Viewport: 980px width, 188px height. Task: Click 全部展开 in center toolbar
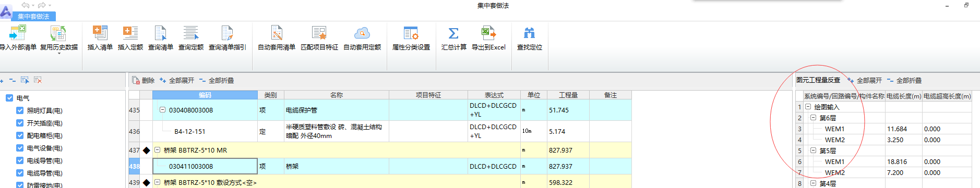coord(176,80)
